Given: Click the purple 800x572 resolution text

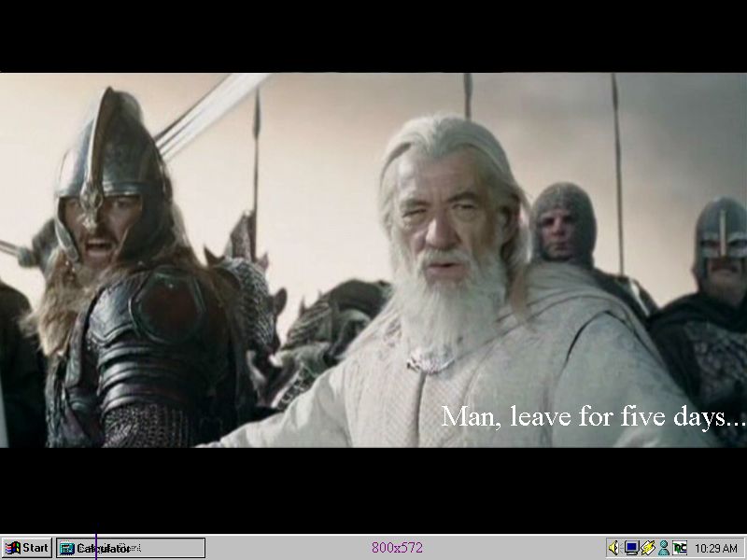Looking at the screenshot, I should point(397,548).
